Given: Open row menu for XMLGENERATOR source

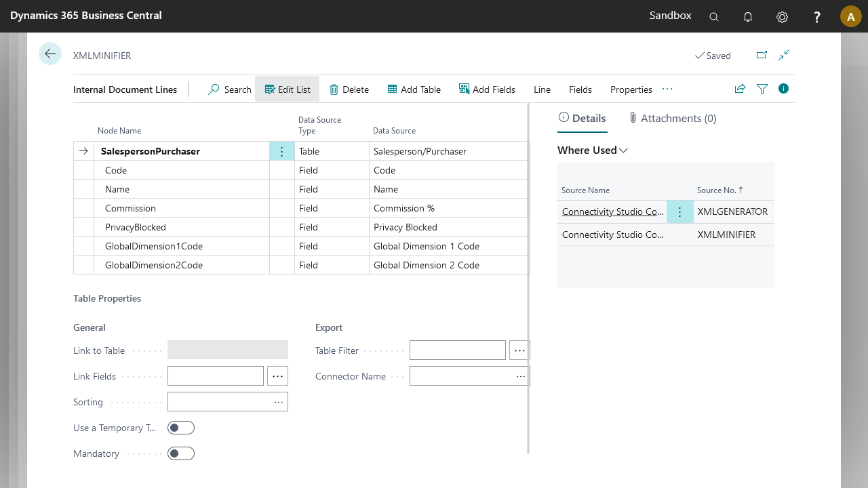Looking at the screenshot, I should coord(680,212).
